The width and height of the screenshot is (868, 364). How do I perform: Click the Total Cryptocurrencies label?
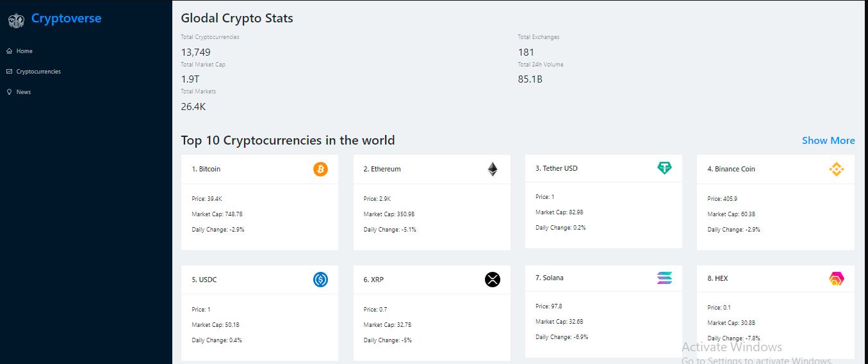[210, 37]
